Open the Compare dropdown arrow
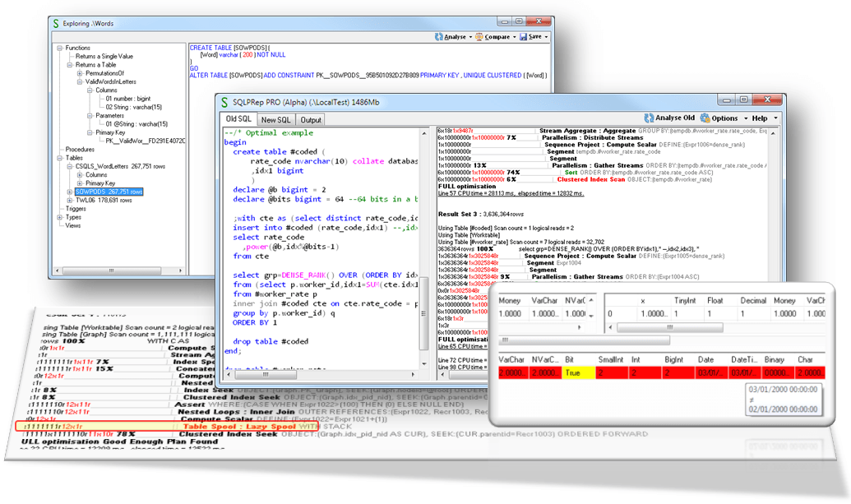The width and height of the screenshot is (851, 504). coord(515,38)
